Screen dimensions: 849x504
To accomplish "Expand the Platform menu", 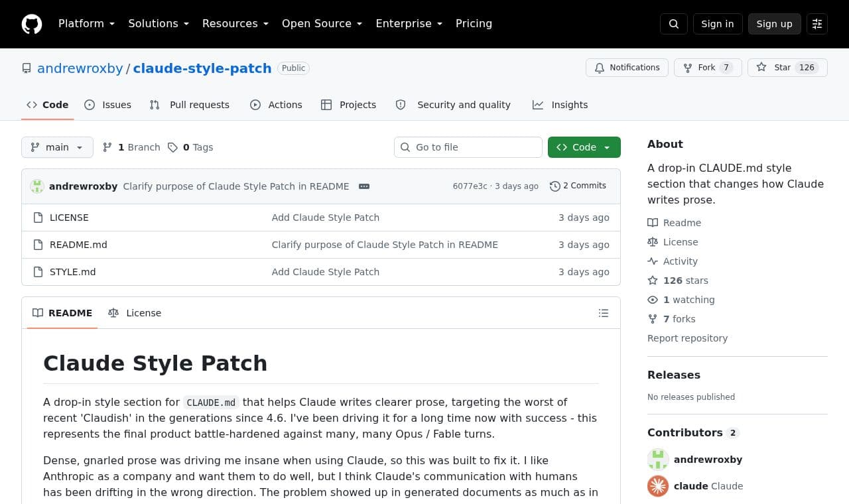I will [86, 24].
